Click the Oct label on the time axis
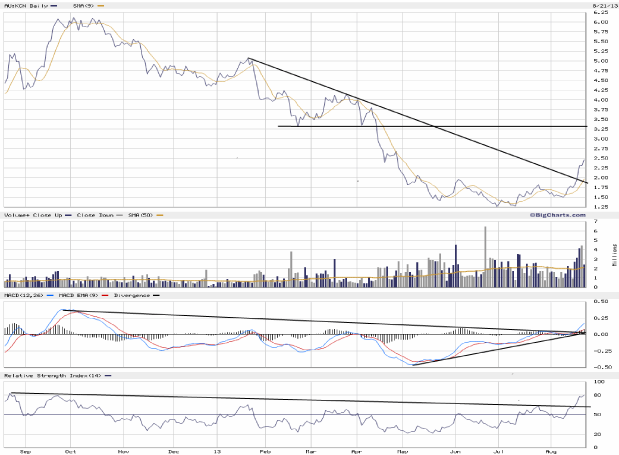The image size is (619, 455). click(x=70, y=452)
